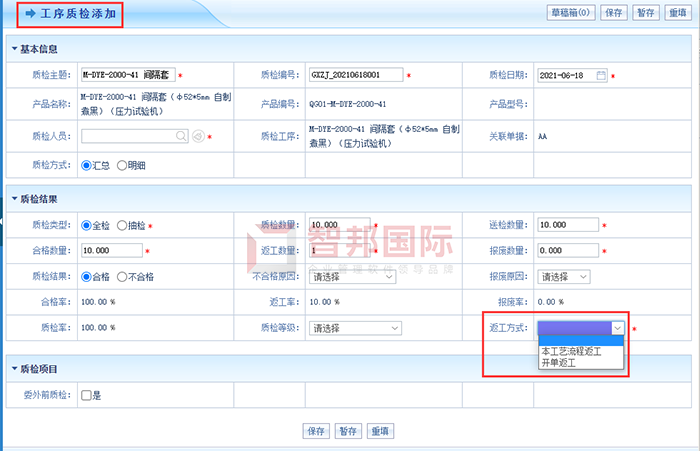Screen dimensions: 700x451
Task: Collapse 质检结果 section
Action: pyautogui.click(x=14, y=199)
